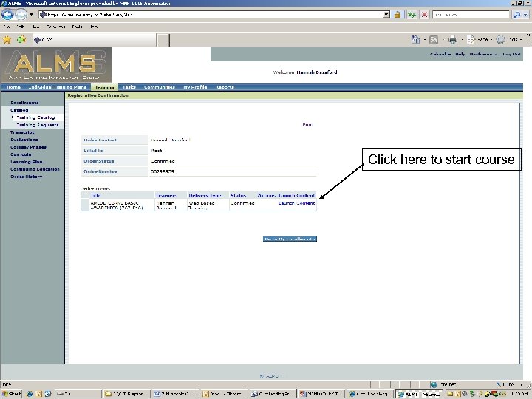Open the search provider dropdown arrow
The width and height of the screenshot is (532, 399).
[x=526, y=15]
